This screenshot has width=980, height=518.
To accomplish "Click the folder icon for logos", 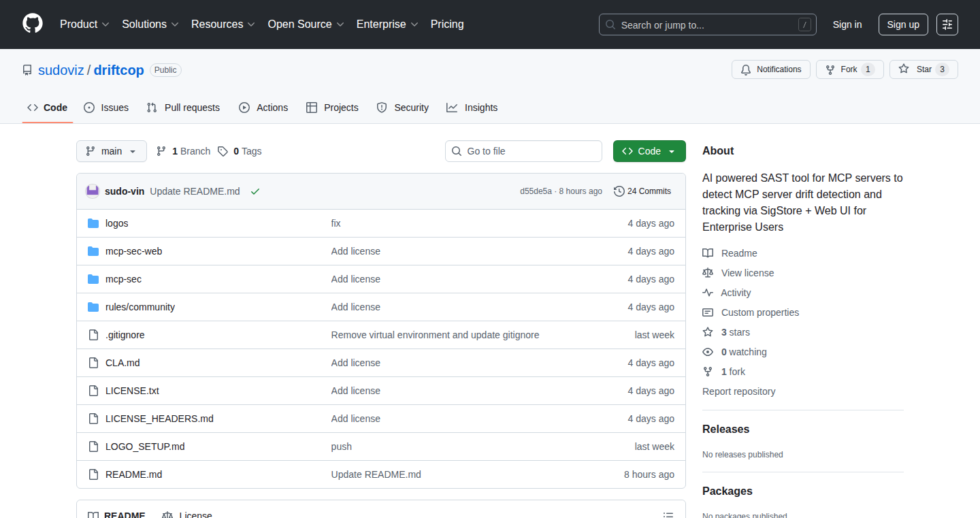I will click(x=93, y=223).
